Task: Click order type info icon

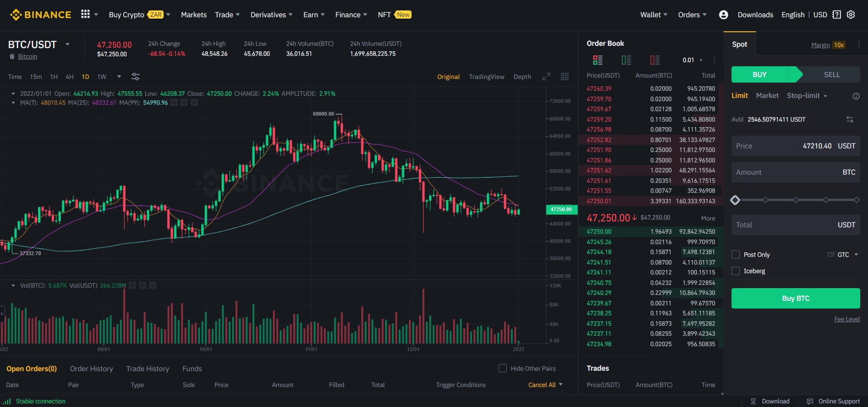Action: [x=856, y=96]
